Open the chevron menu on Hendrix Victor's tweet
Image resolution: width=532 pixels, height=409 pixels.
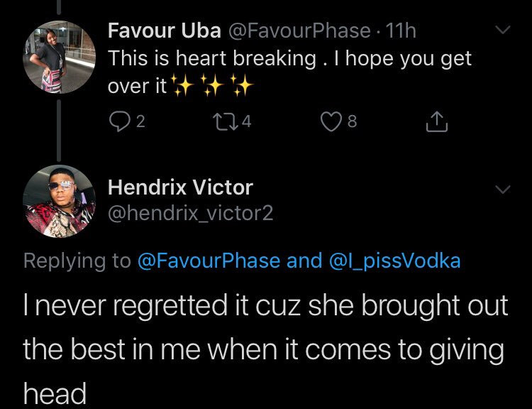(x=502, y=190)
